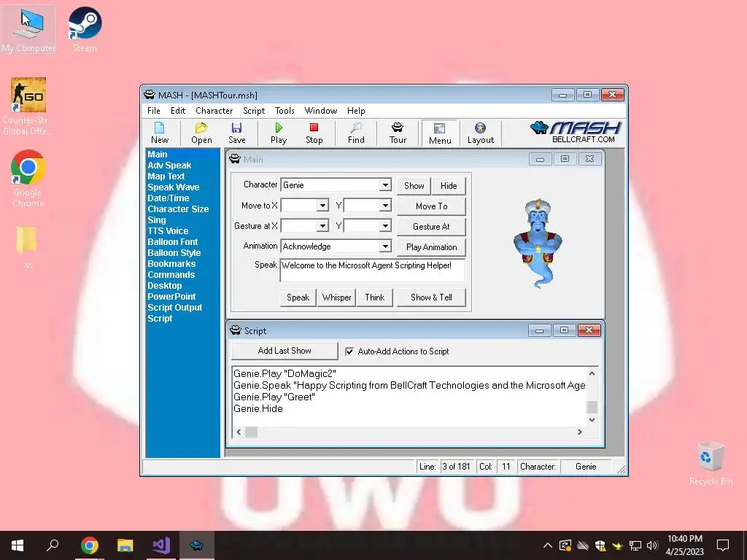Click the Show button
747x560 pixels.
(414, 186)
